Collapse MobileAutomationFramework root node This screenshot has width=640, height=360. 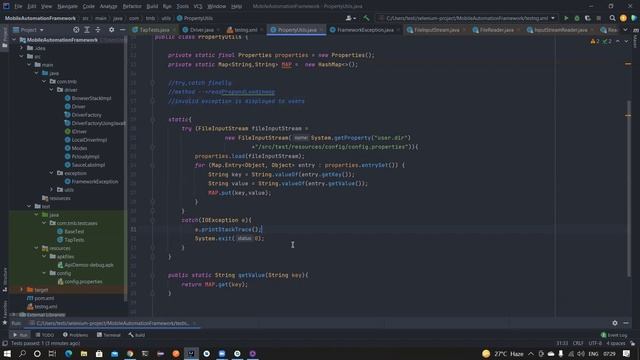point(14,40)
